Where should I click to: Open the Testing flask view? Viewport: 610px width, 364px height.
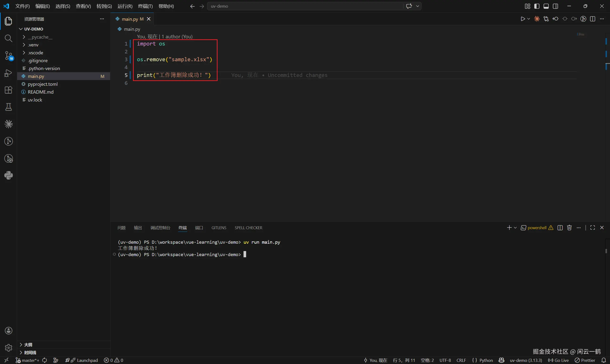pos(8,107)
